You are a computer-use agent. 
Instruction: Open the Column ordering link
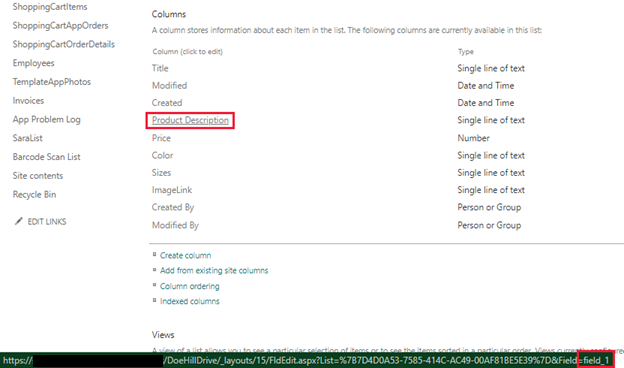point(189,286)
